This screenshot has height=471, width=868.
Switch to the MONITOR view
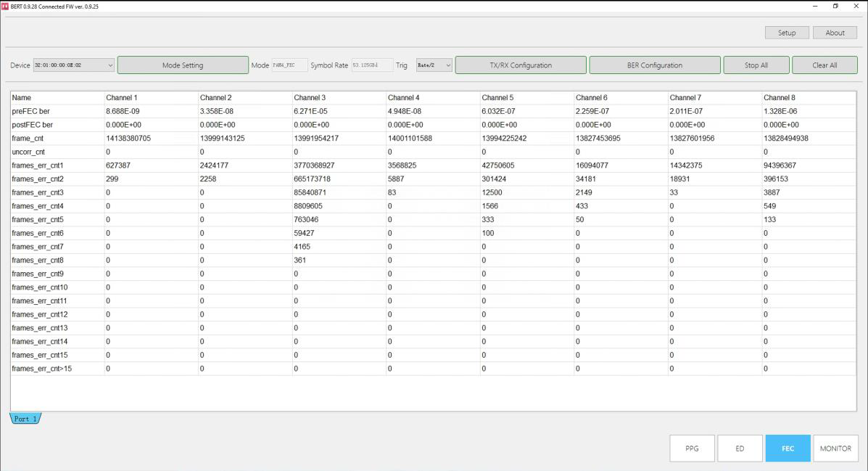(x=835, y=449)
